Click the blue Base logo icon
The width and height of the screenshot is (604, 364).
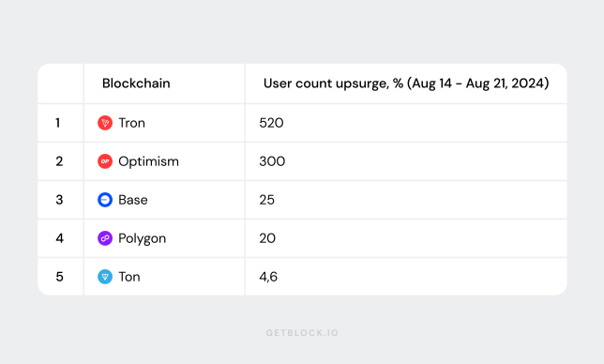(x=105, y=200)
